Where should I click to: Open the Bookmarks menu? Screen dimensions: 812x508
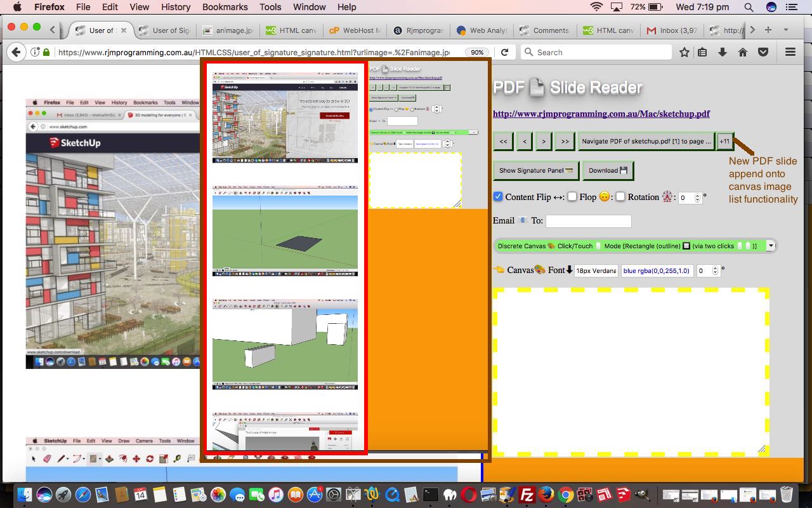[x=225, y=7]
